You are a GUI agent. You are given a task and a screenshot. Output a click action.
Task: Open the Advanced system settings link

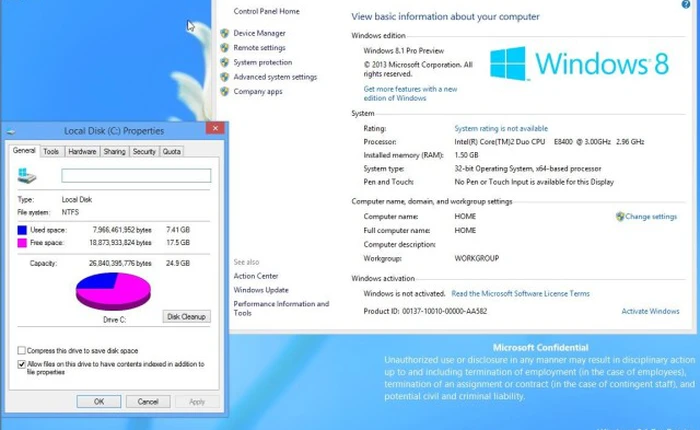pos(275,77)
